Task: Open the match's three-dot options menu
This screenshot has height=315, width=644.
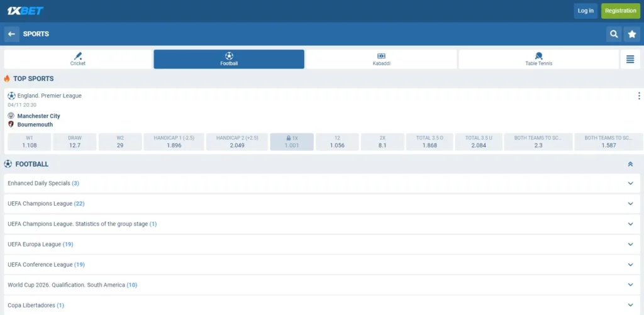Action: pyautogui.click(x=639, y=96)
